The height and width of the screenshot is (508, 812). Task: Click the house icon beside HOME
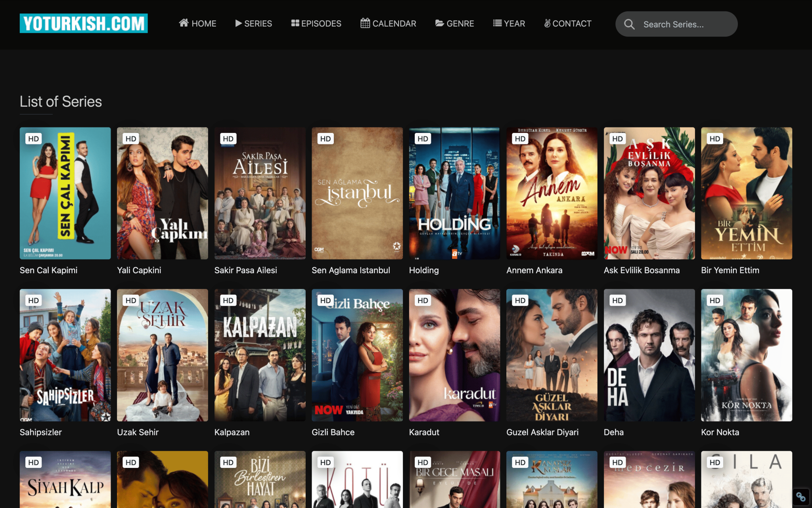coord(184,23)
